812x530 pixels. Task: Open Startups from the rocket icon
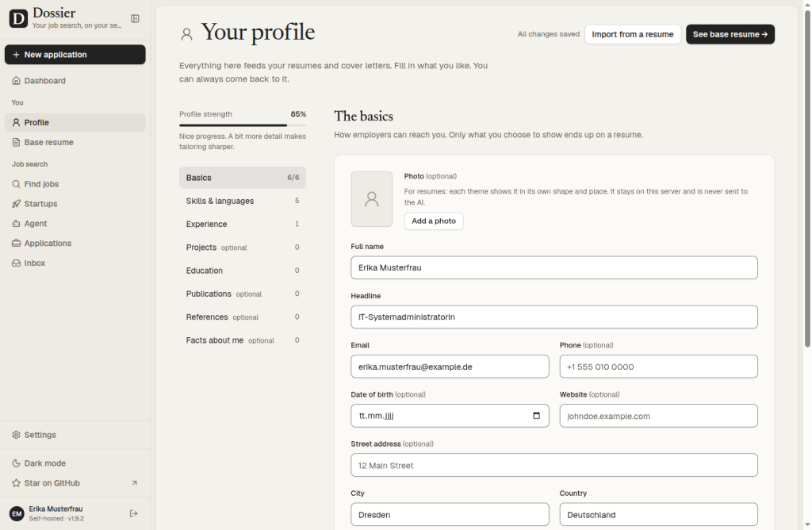[16, 204]
